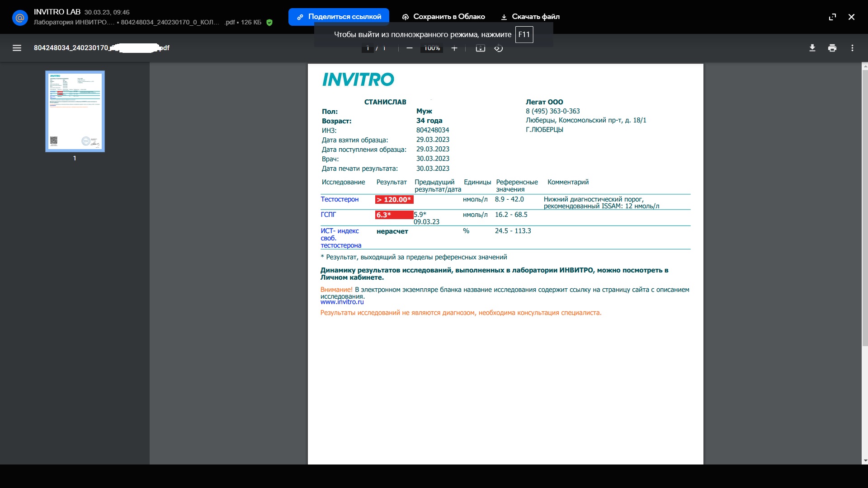The height and width of the screenshot is (488, 868).
Task: Click the vertical scrollbar down arrow
Action: coord(865,460)
